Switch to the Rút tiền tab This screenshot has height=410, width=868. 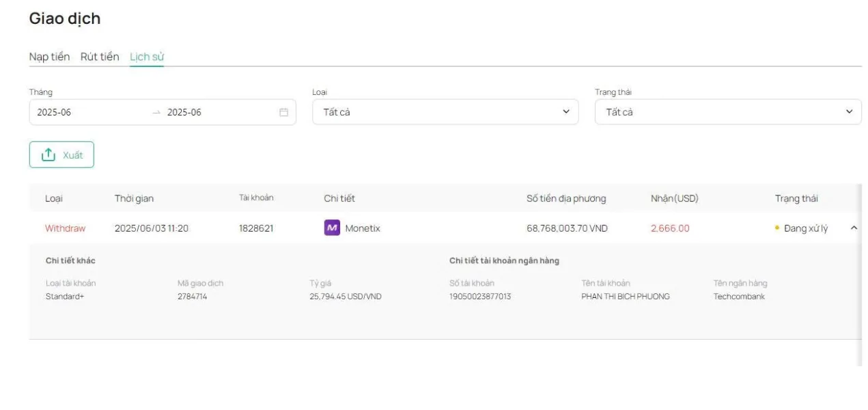click(x=100, y=57)
